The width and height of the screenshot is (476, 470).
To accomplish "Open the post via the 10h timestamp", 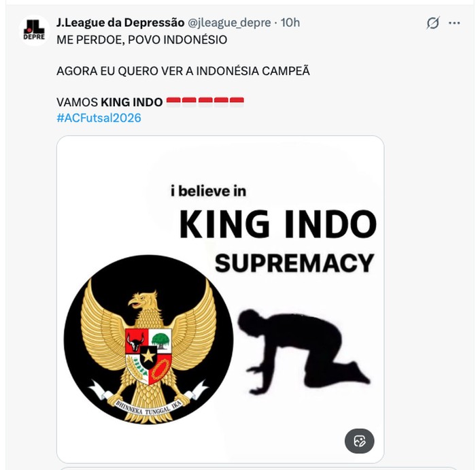I will tap(290, 22).
